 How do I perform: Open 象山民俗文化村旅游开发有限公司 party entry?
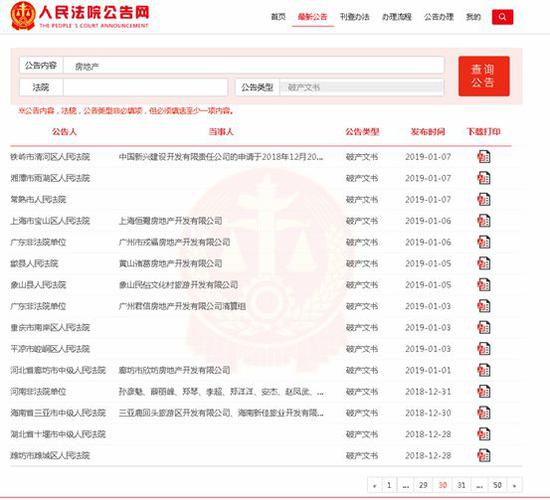[x=178, y=285]
